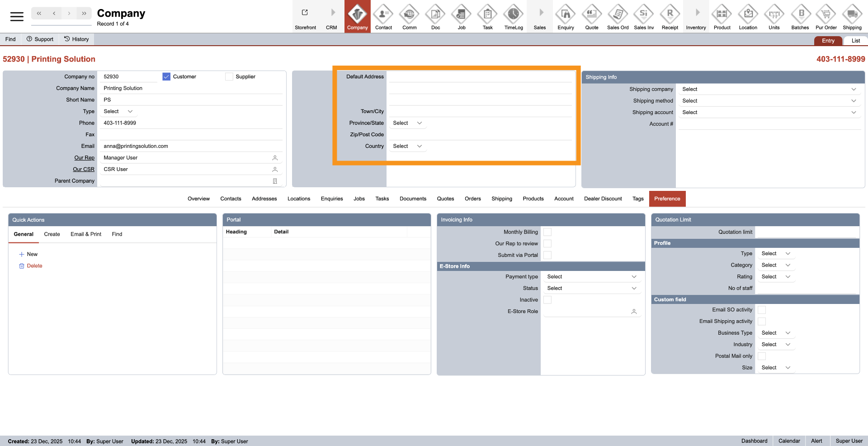Open the Our CSR link
The image size is (868, 446).
[84, 170]
